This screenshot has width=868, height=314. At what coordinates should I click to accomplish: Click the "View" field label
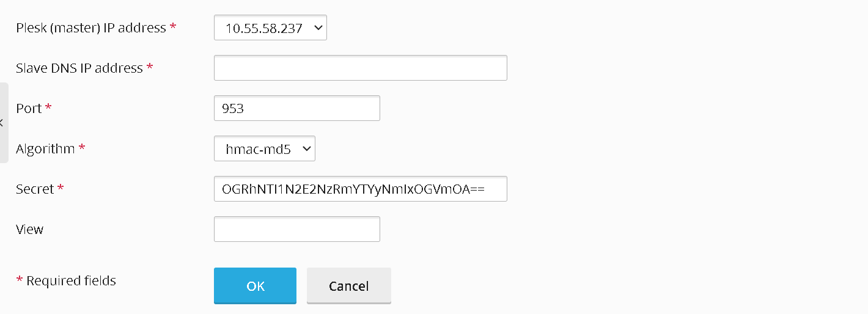tap(29, 230)
